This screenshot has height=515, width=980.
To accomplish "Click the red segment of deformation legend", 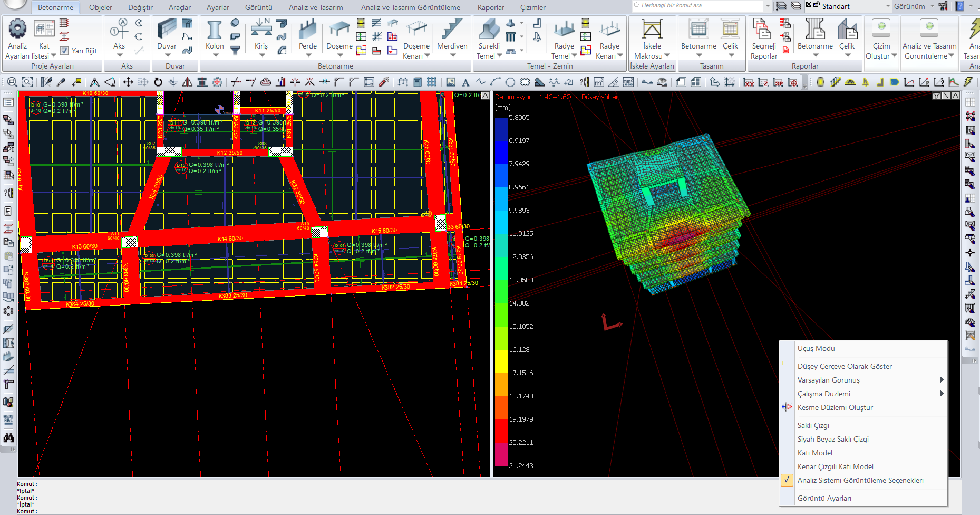I will (x=501, y=431).
